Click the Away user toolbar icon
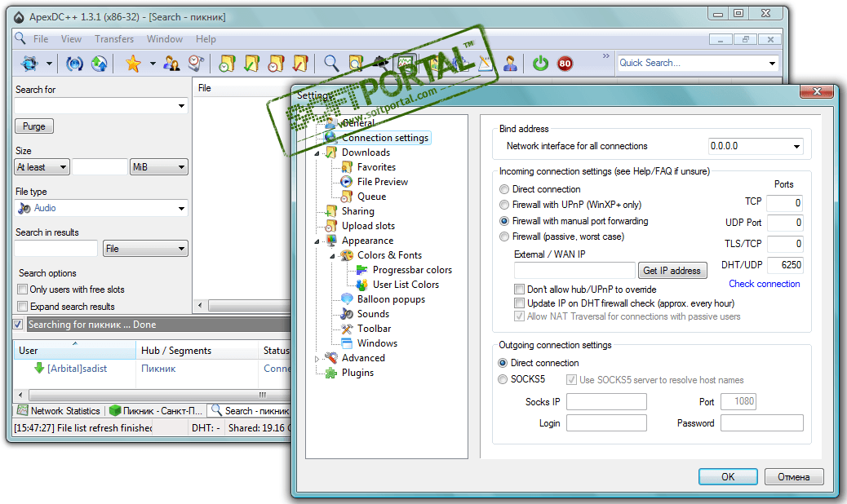This screenshot has height=504, width=847. click(510, 64)
